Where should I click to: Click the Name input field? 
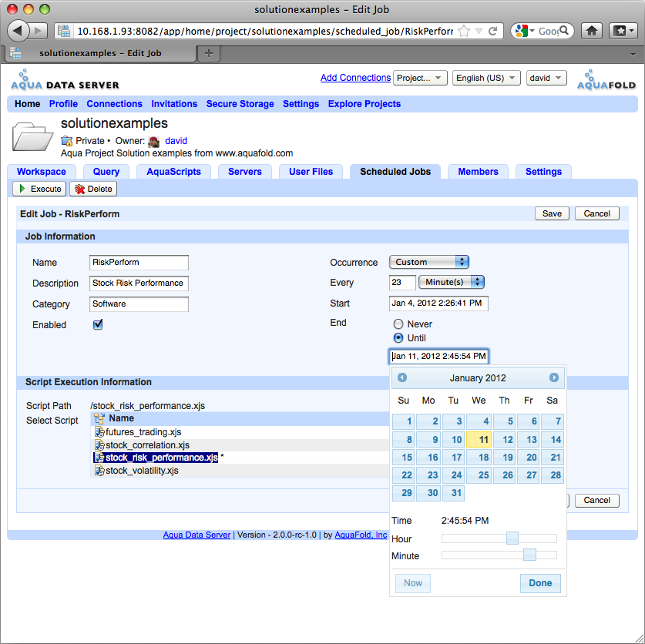139,263
